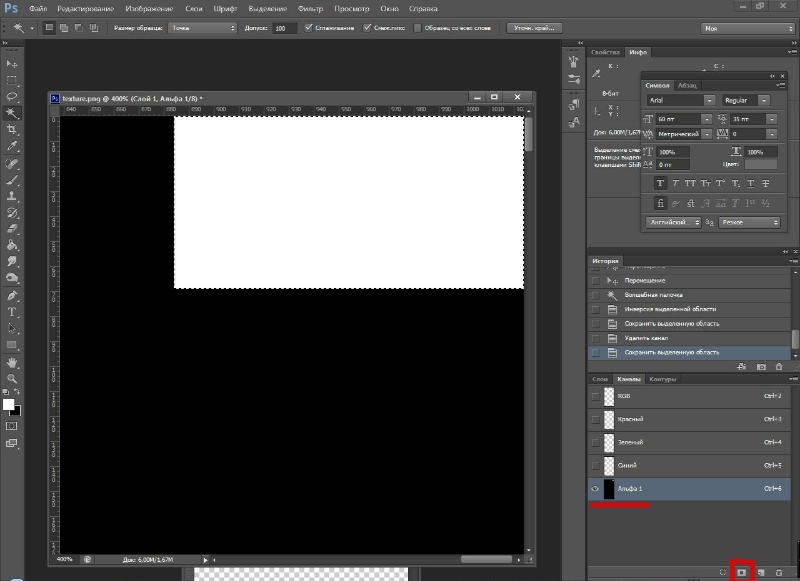The image size is (800, 581).
Task: Save selection as channel icon
Action: (x=741, y=570)
